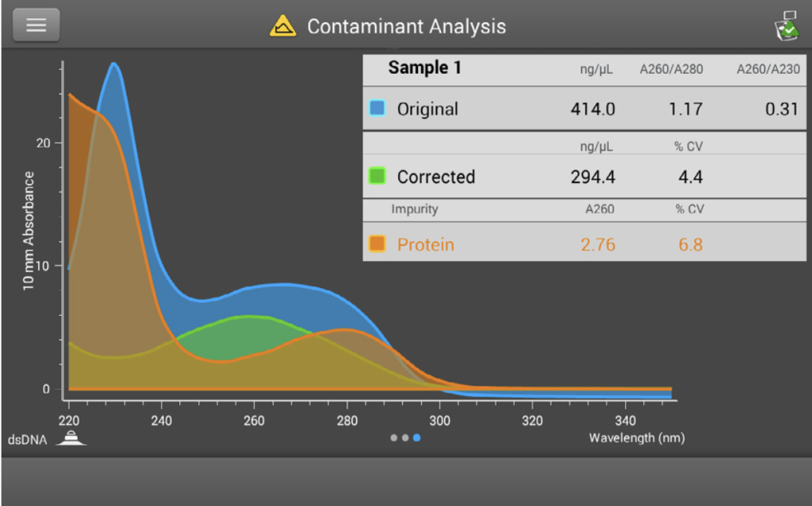Click the green Corrected color swatch
The image size is (812, 506).
coord(377,176)
